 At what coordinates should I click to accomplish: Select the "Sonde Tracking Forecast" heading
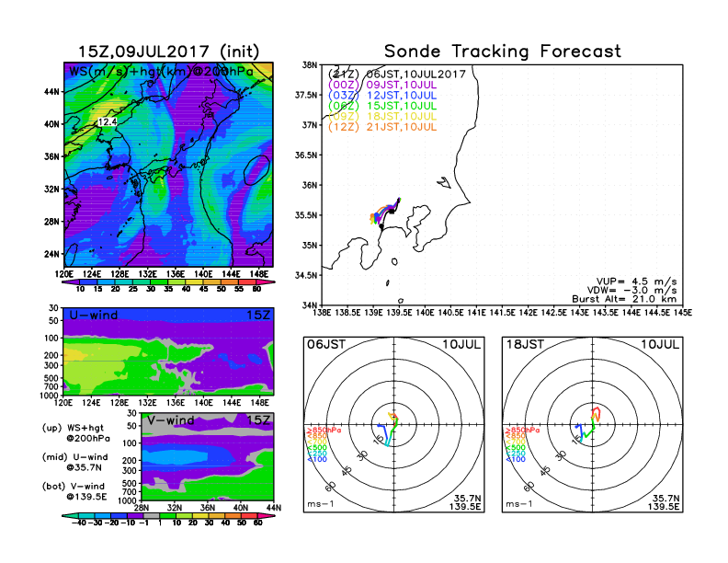[503, 52]
